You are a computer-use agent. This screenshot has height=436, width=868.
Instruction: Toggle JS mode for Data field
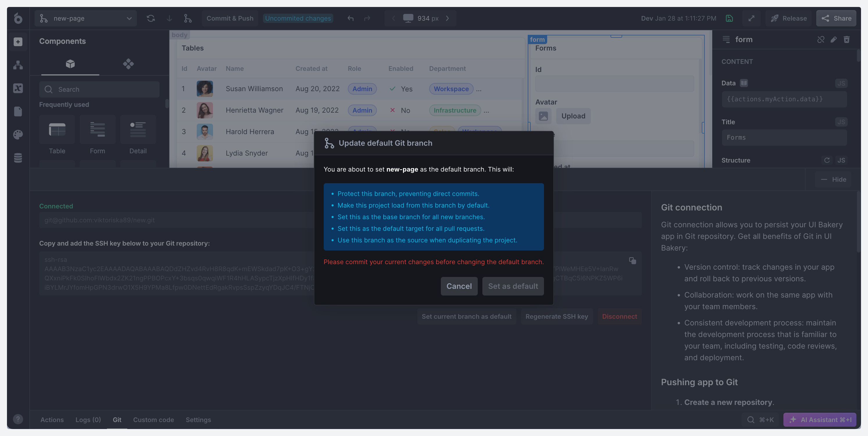[841, 83]
